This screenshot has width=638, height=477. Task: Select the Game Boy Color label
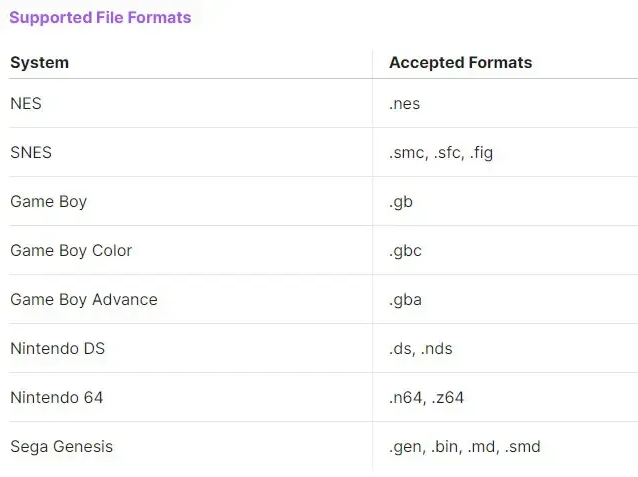(71, 250)
